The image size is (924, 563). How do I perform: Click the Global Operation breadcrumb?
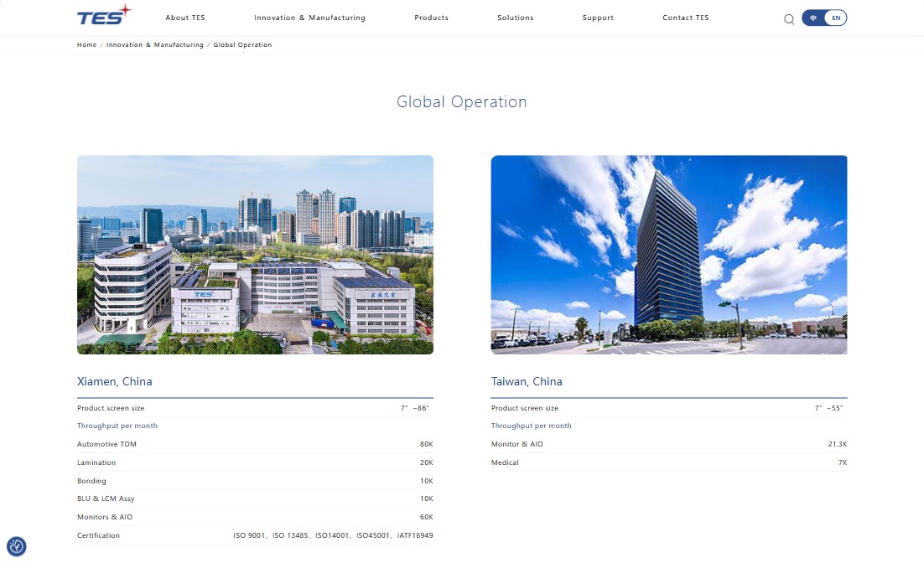tap(242, 45)
